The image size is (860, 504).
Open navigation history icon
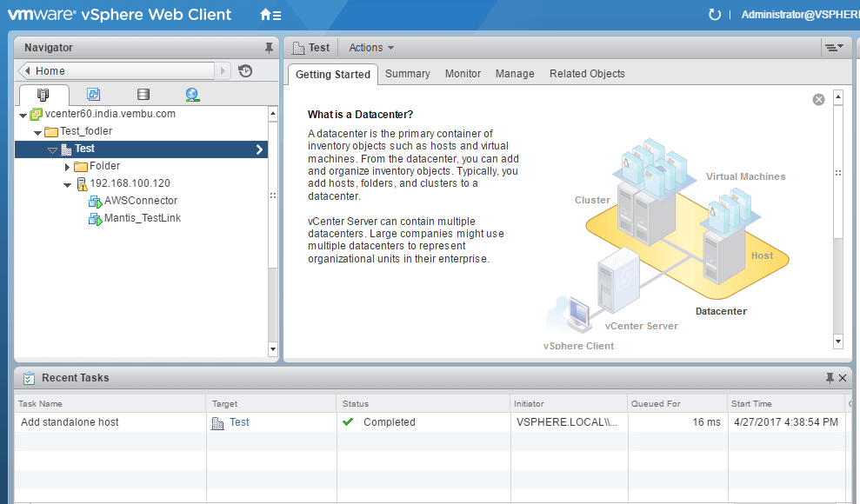coord(245,70)
